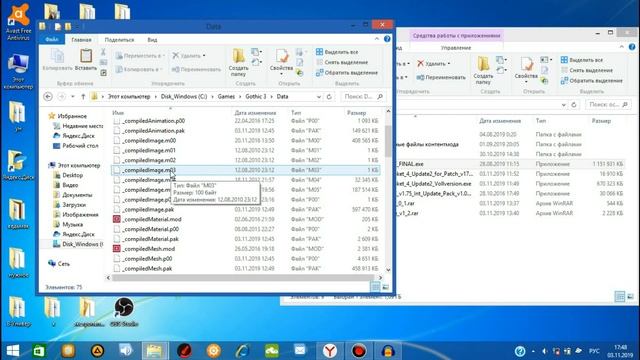The width and height of the screenshot is (640, 360).
Task: Switch to Поделиться ribbon tab
Action: click(x=119, y=40)
